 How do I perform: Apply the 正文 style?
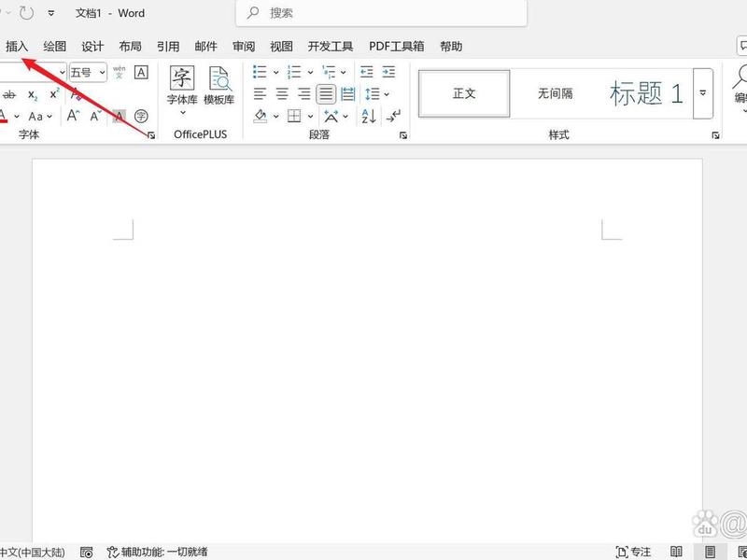(x=464, y=93)
